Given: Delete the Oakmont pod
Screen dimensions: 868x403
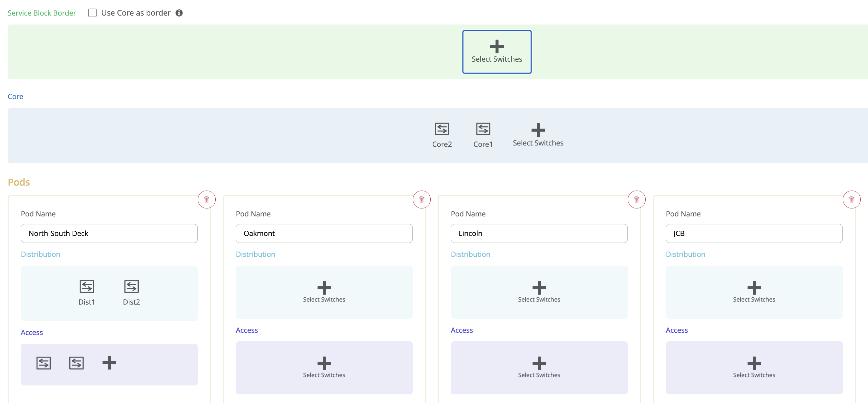Looking at the screenshot, I should point(421,199).
